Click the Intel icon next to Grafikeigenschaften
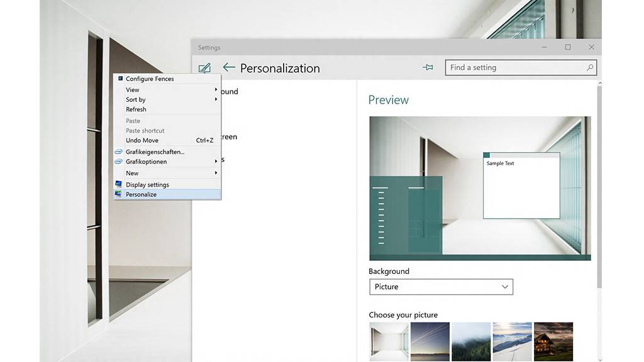The width and height of the screenshot is (644, 362). 118,151
